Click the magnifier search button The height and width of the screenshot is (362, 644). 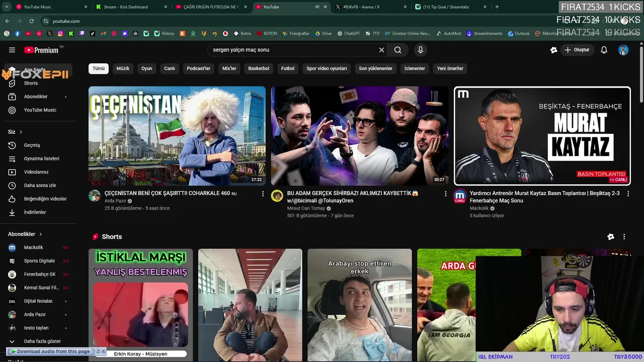coord(398,50)
